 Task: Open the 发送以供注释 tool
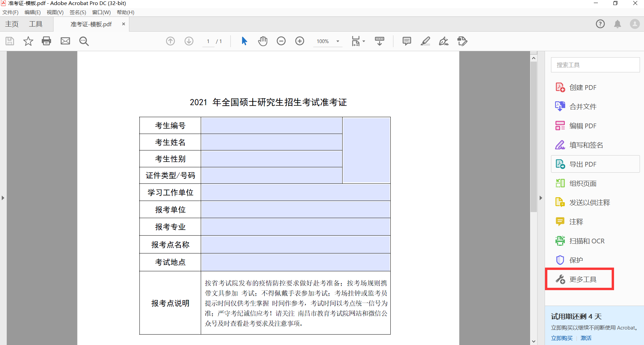[x=595, y=203]
